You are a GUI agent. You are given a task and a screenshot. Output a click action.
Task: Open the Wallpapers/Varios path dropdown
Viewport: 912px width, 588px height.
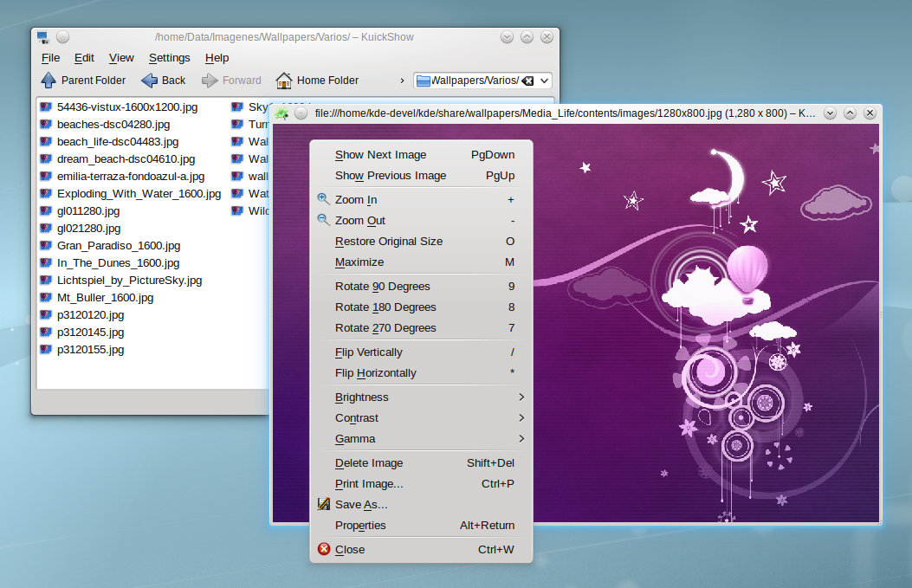544,81
